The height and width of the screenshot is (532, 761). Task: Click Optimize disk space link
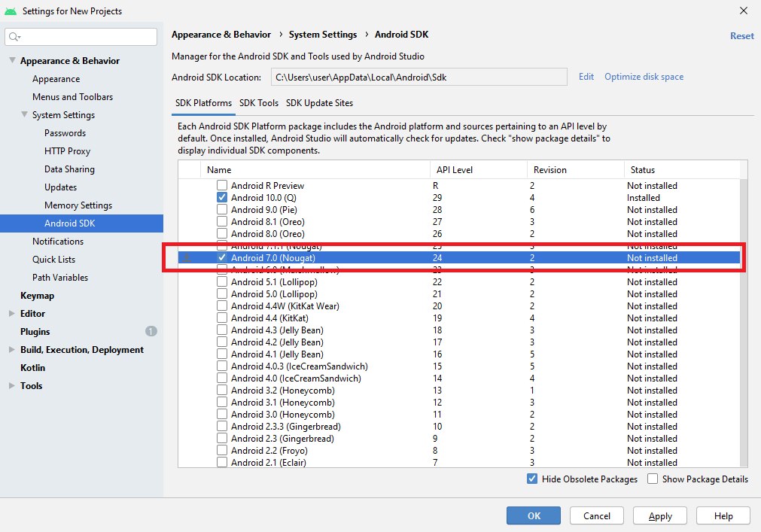[644, 77]
